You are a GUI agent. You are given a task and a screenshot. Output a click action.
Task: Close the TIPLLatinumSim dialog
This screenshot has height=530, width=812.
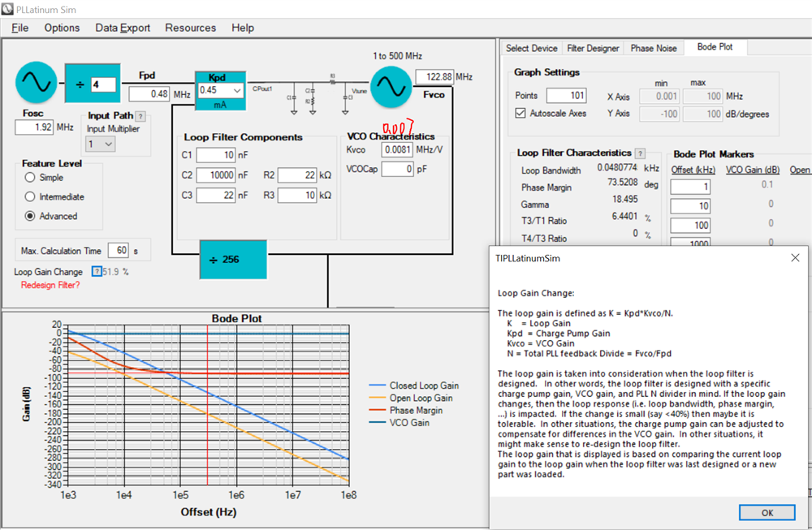click(x=796, y=258)
